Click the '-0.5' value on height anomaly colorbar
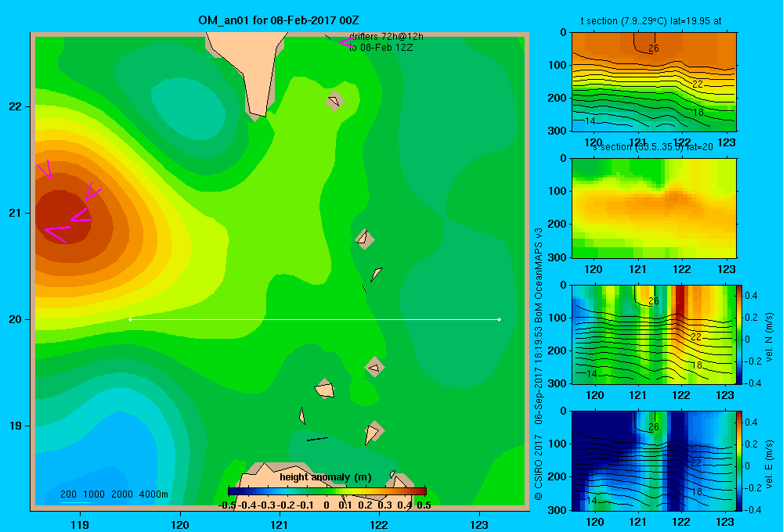 point(227,505)
